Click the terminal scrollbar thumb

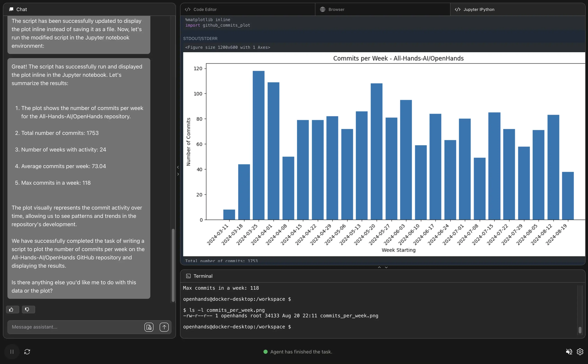(x=580, y=330)
